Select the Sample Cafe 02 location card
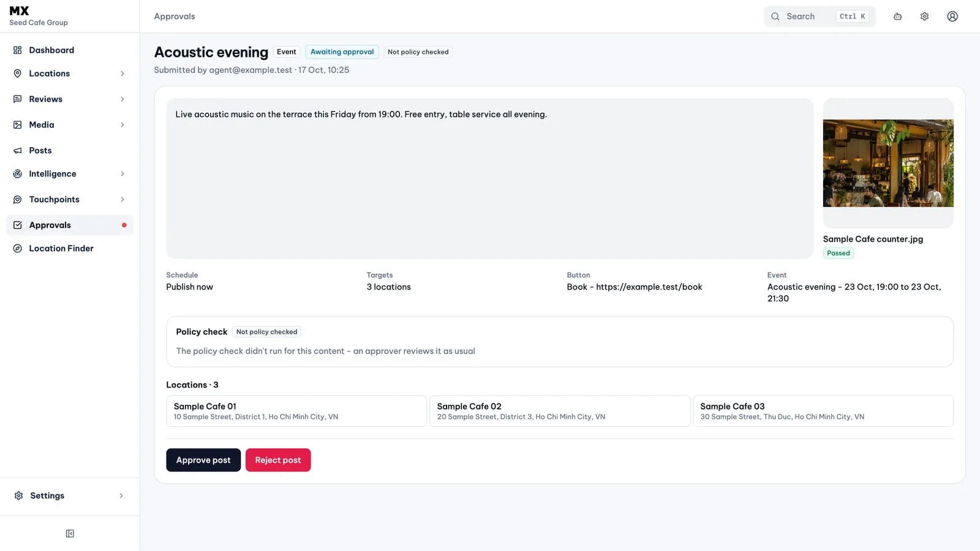980x551 pixels. pos(560,411)
